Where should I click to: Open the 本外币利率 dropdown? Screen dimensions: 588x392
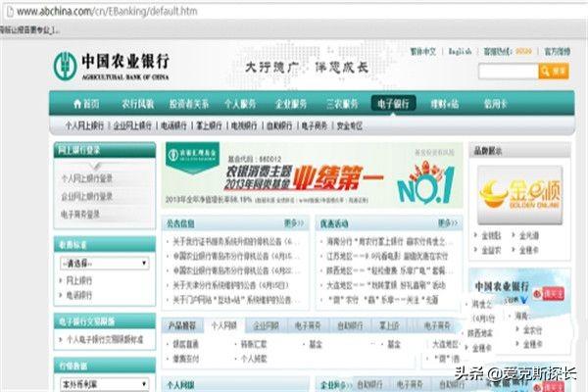tap(104, 384)
